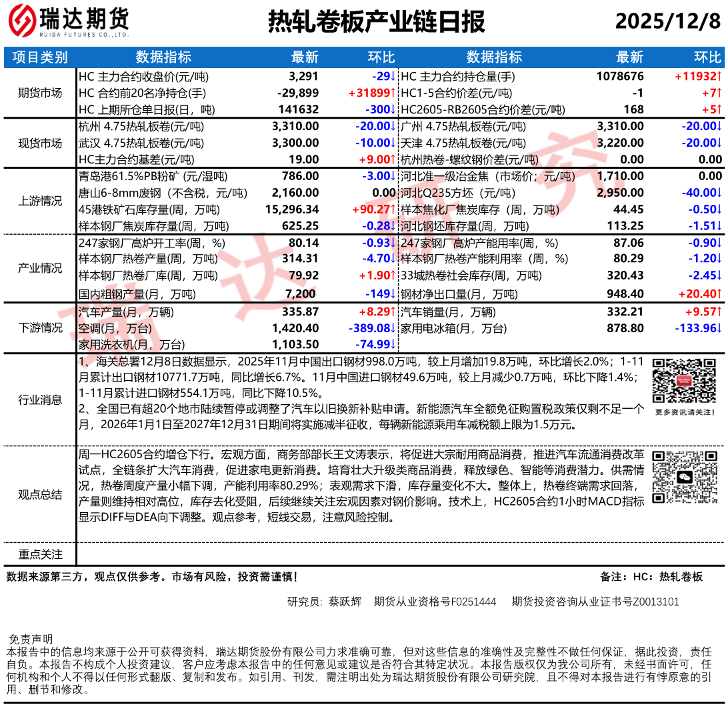Click the upper QR code with red center
The width and height of the screenshot is (728, 707).
tap(682, 381)
